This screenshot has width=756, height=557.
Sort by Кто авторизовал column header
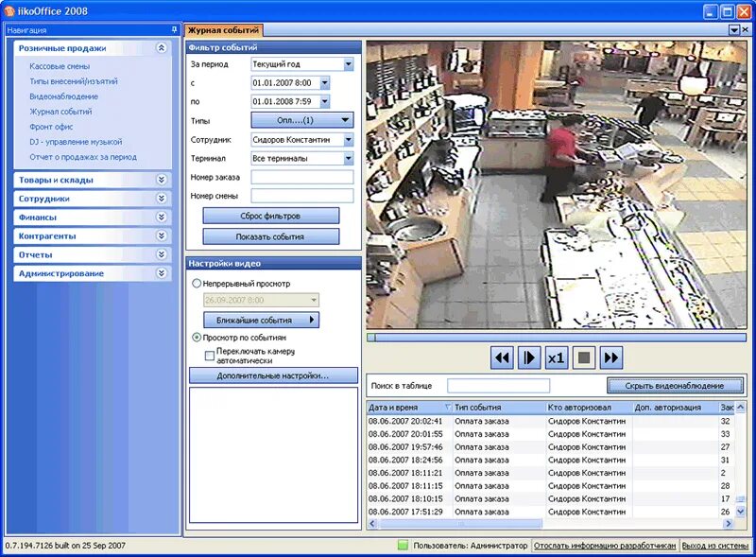click(x=589, y=408)
